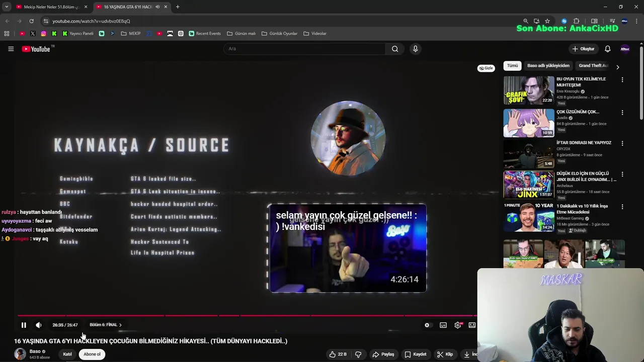Subscribe with Abone ol button
The image size is (644, 362).
[92, 354]
